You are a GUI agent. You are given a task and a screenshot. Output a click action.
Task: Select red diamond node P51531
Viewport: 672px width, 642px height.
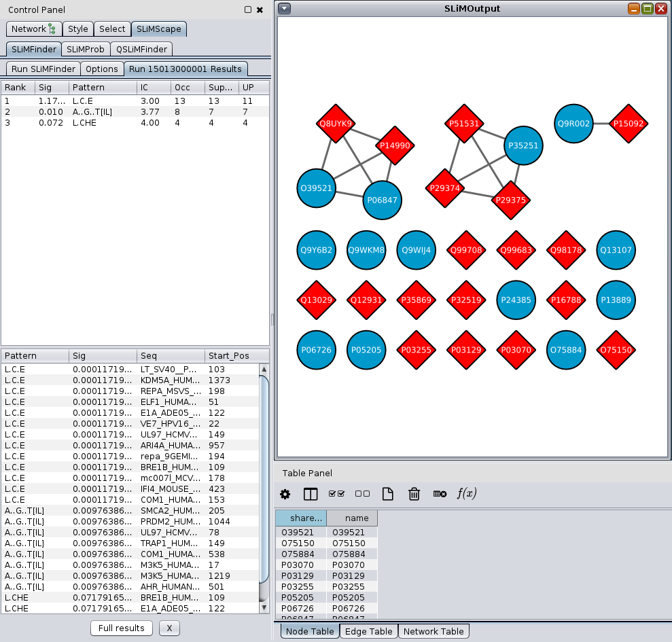pyautogui.click(x=464, y=124)
